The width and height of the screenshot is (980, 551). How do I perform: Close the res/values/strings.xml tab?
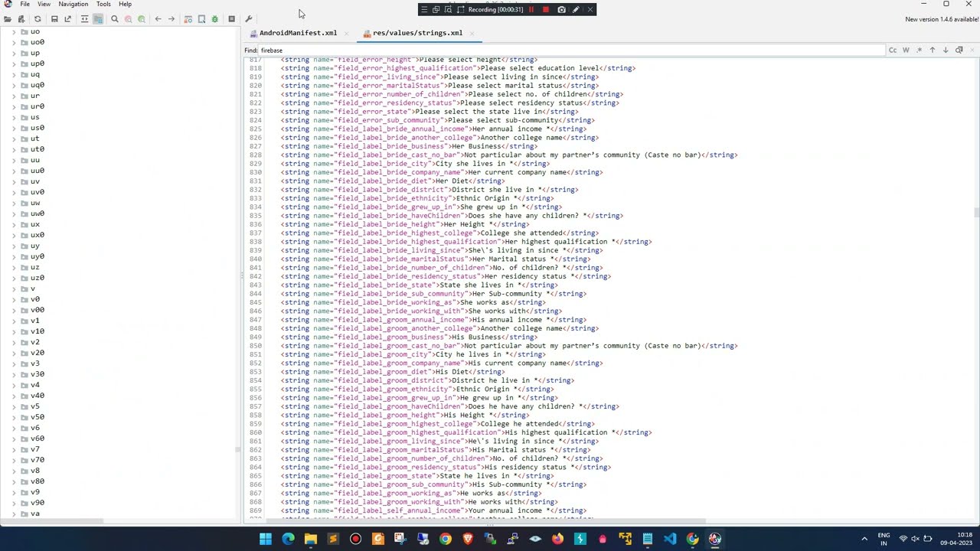[x=472, y=34]
